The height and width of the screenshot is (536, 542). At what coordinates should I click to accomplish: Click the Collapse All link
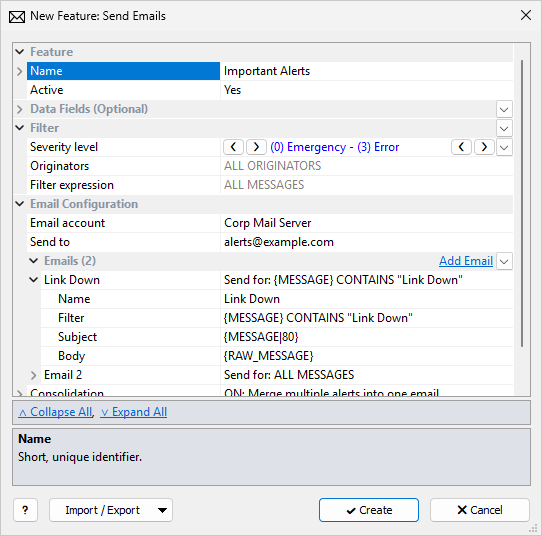(55, 412)
